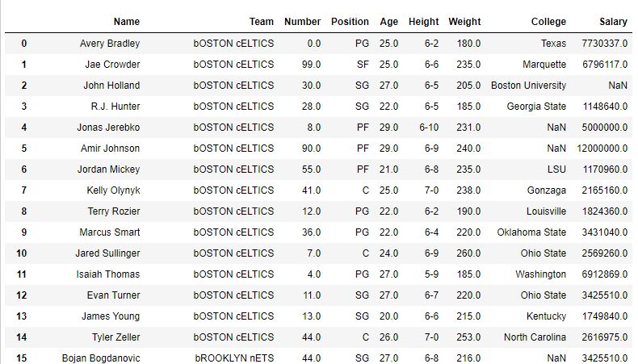Click the 6-10 height cell
638x364 pixels.
(x=429, y=128)
